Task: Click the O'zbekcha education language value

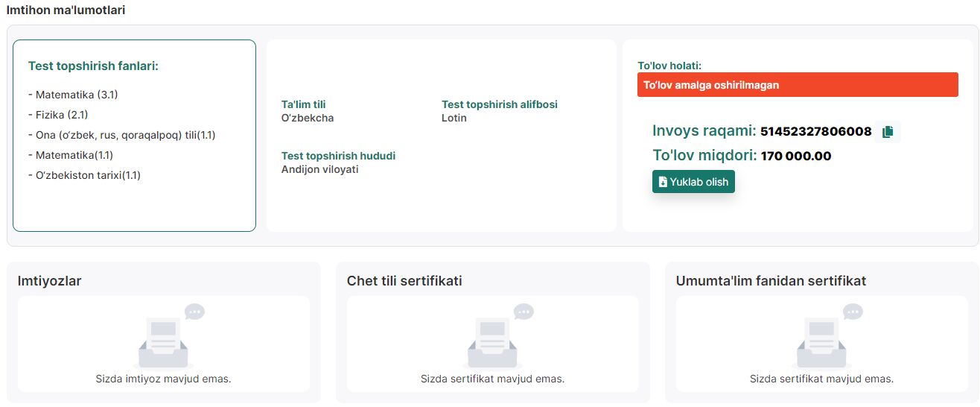Action: (x=308, y=118)
